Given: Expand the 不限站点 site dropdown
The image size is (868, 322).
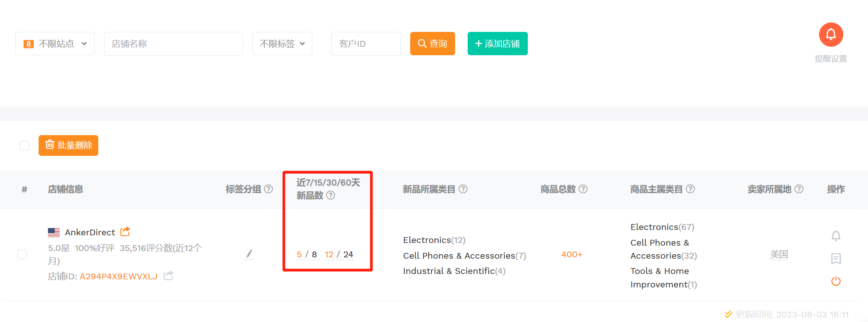Looking at the screenshot, I should pyautogui.click(x=55, y=44).
